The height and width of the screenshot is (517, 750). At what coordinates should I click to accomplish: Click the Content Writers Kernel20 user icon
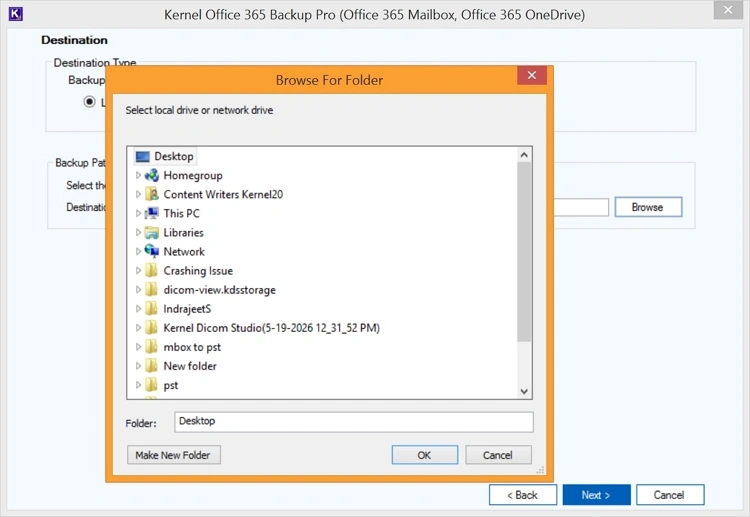tap(152, 194)
